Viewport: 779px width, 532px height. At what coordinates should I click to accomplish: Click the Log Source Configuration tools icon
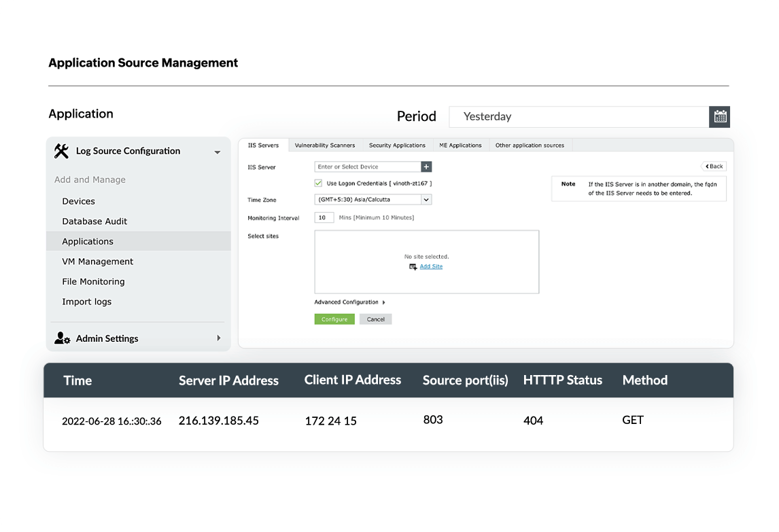(61, 151)
